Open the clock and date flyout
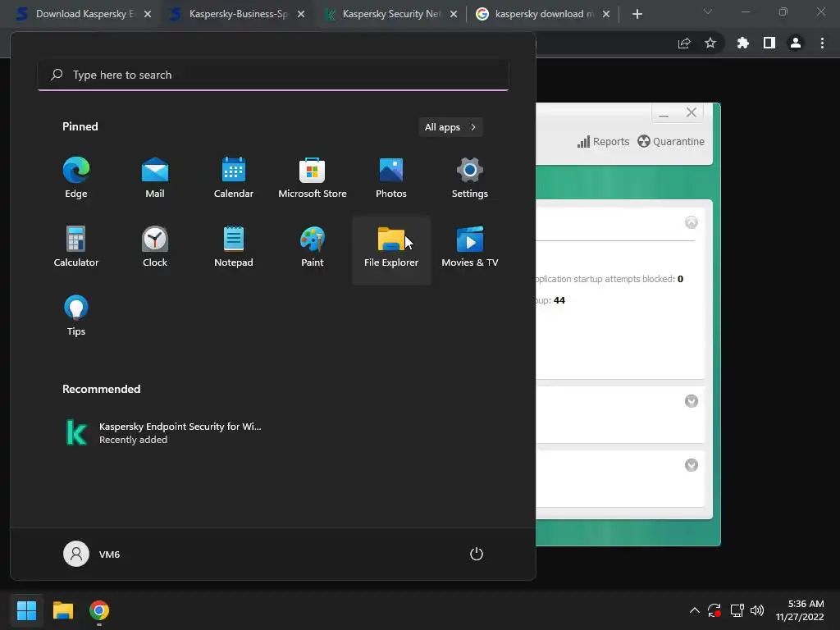The width and height of the screenshot is (840, 630). (800, 610)
